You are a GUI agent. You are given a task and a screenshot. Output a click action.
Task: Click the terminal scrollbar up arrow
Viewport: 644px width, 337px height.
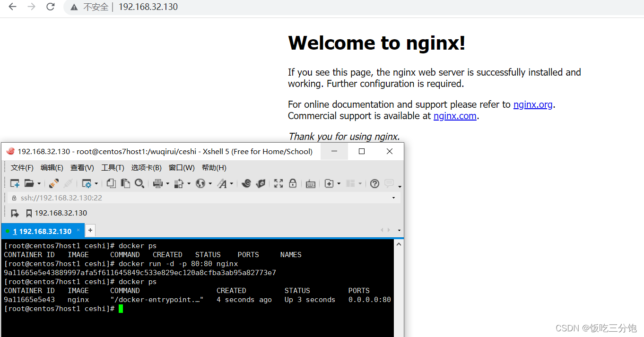click(x=399, y=244)
